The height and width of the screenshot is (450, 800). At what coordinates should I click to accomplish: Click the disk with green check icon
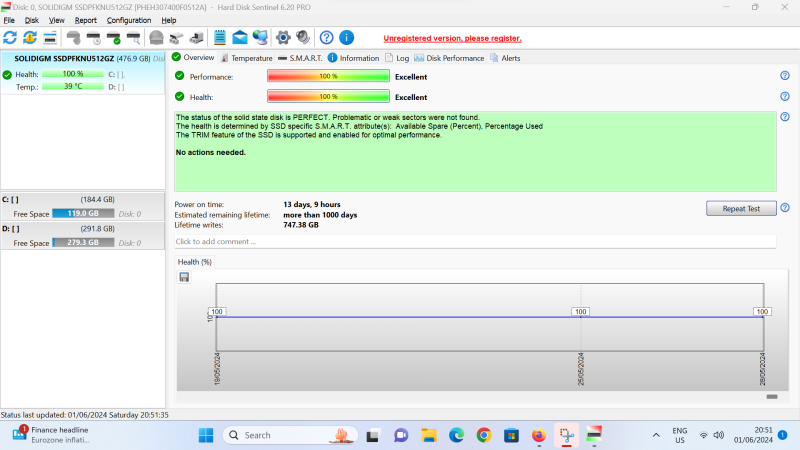[114, 37]
